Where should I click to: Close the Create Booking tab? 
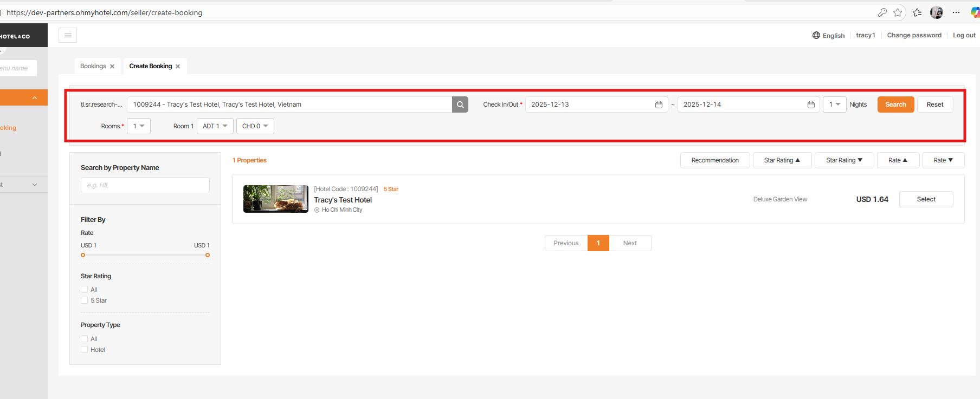pos(178,66)
